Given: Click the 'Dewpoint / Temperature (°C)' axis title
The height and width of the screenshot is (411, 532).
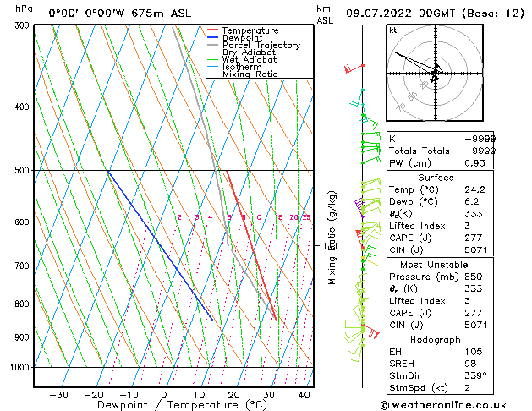Looking at the screenshot, I should pos(182,405).
